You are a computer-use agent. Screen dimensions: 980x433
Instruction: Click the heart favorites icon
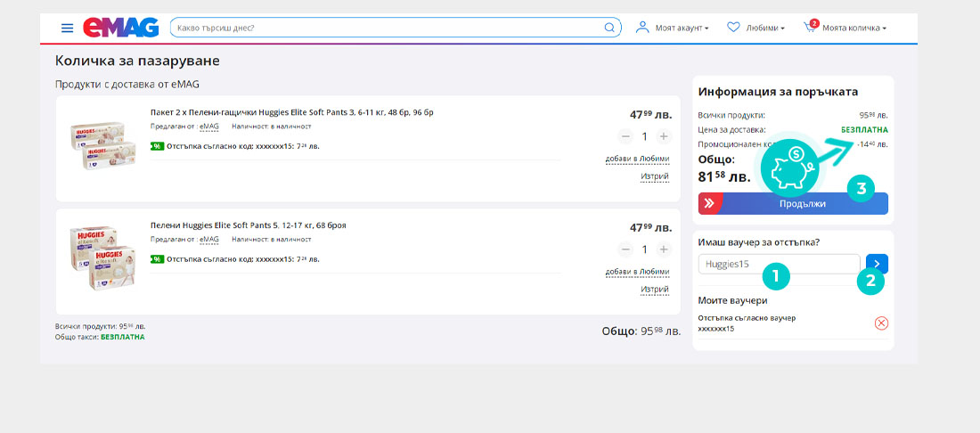tap(734, 28)
